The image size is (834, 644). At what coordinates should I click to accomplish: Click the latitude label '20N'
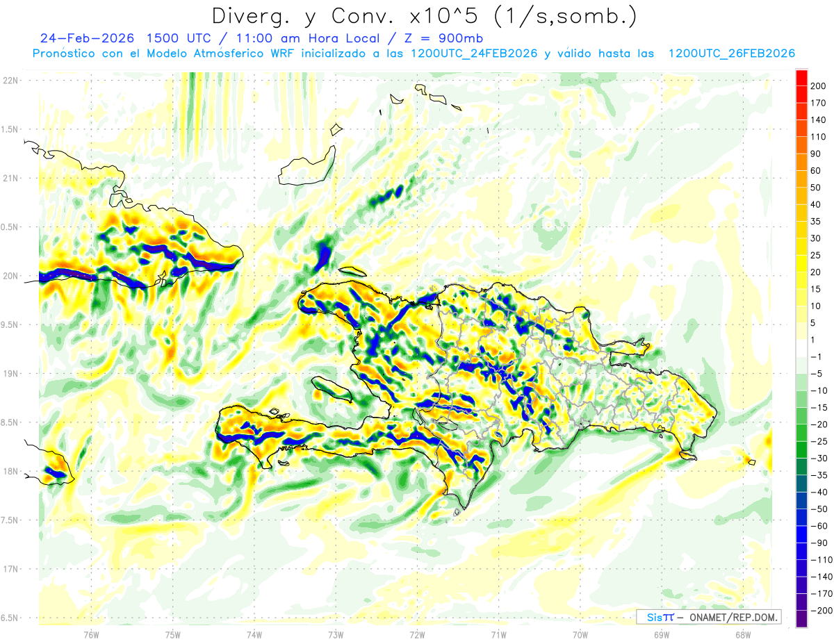click(10, 276)
